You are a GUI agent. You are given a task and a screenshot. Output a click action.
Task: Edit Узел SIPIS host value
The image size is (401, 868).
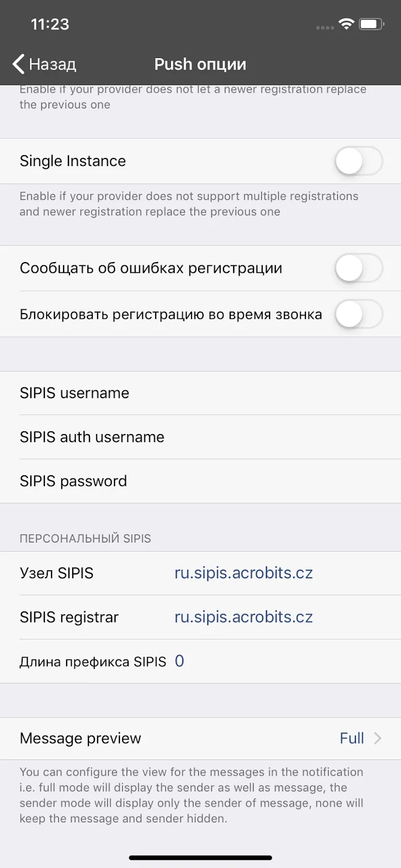pos(244,573)
